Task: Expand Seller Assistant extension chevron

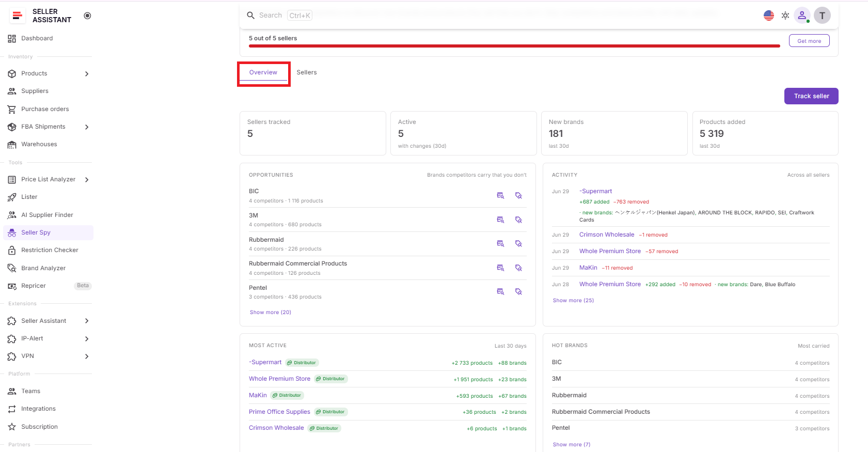Action: point(87,321)
